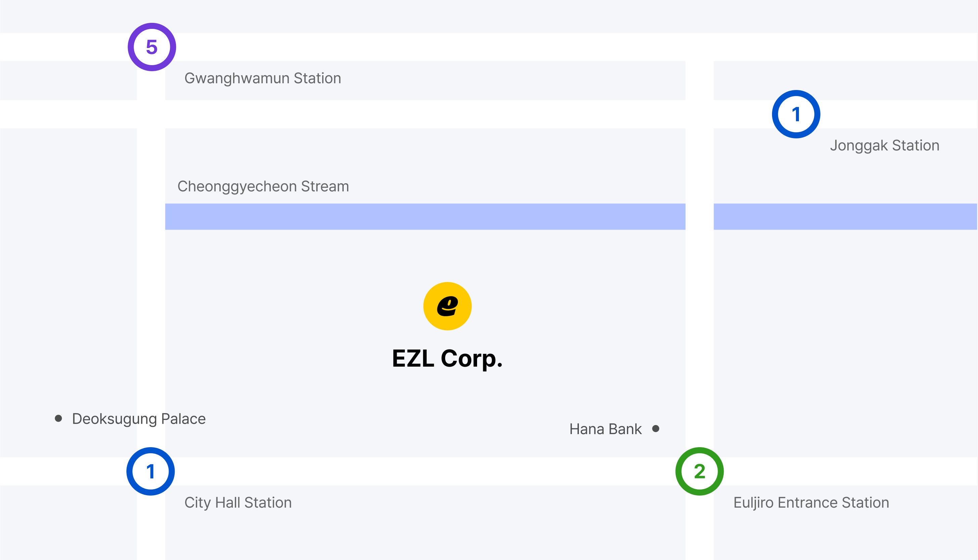
Task: Select the Deoksugung Palace label
Action: point(139,419)
